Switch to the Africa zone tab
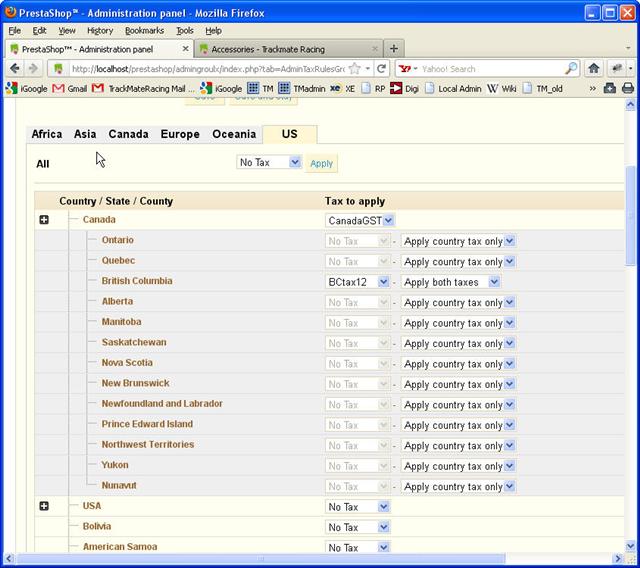The image size is (640, 568). click(x=47, y=134)
